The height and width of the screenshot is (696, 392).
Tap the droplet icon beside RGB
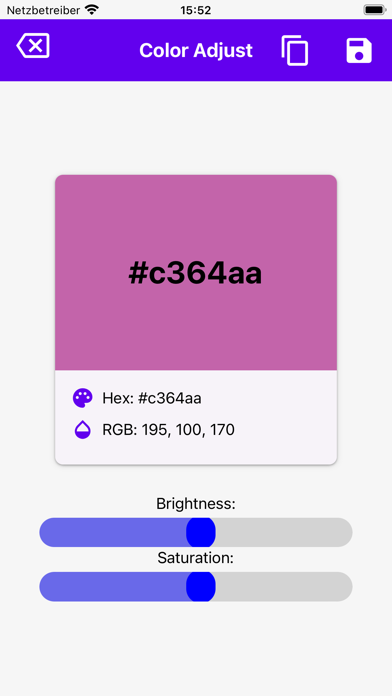coord(83,430)
